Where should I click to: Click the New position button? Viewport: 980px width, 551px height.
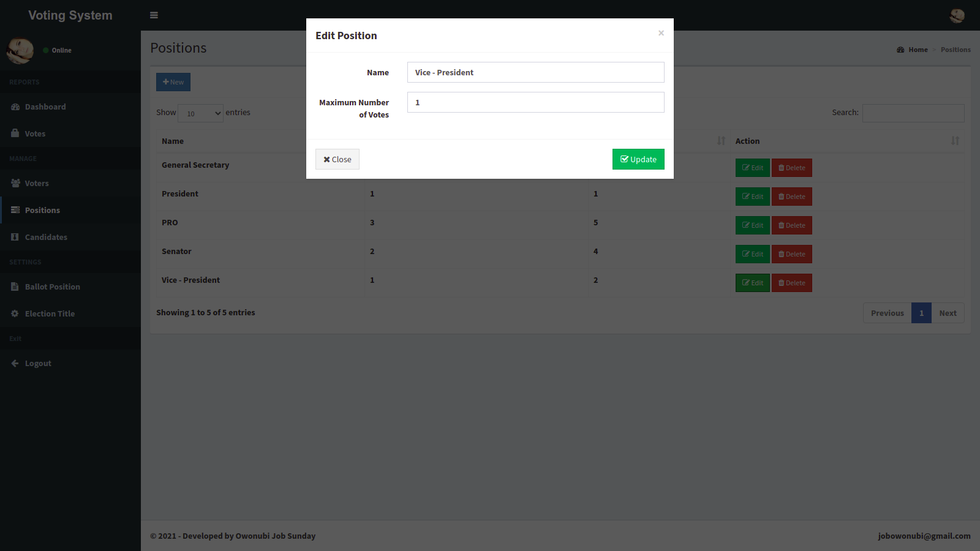click(173, 82)
